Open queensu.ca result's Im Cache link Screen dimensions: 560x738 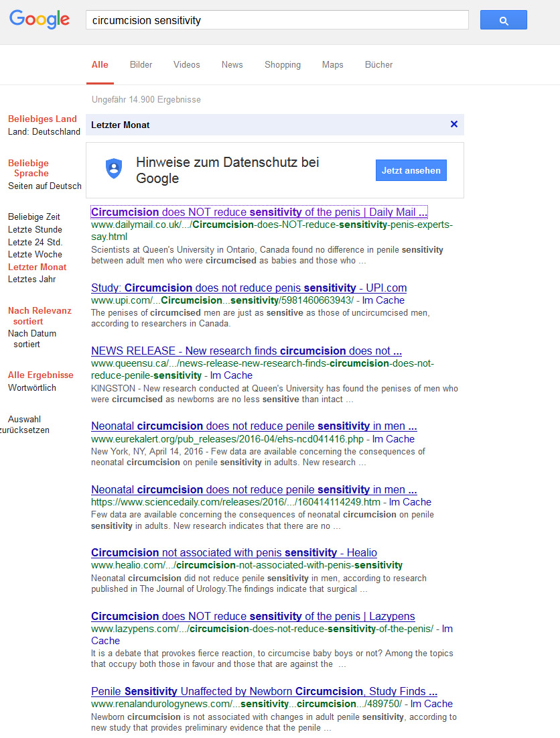[x=231, y=375]
